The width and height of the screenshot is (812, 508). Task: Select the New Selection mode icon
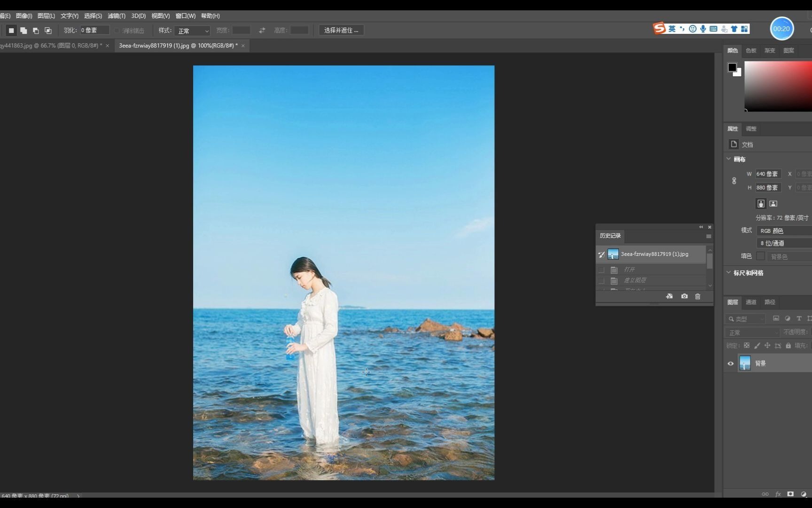tap(11, 31)
